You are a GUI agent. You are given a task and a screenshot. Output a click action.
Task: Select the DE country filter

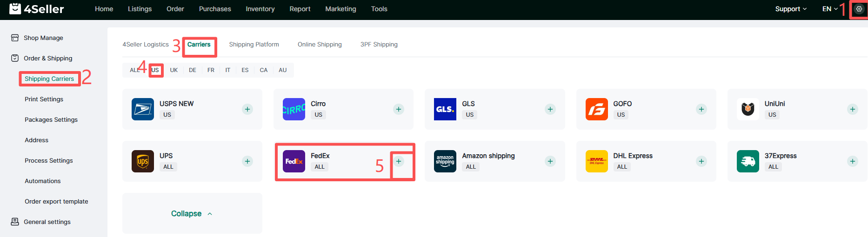point(193,70)
